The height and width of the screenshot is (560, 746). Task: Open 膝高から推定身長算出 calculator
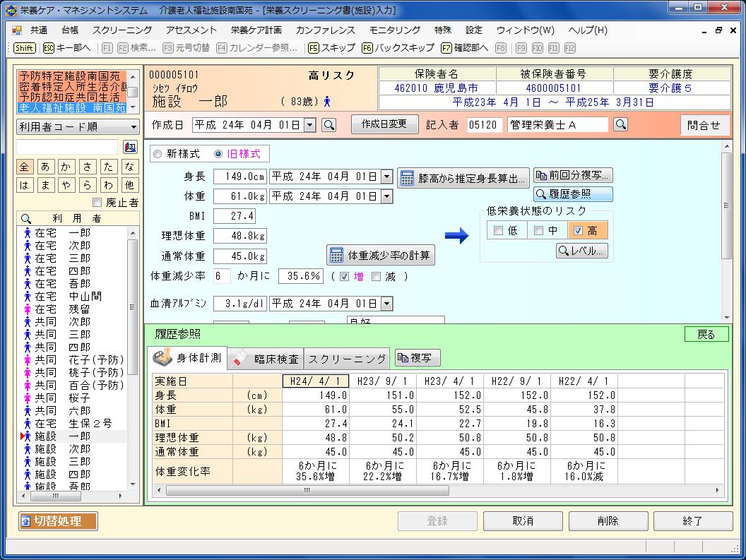[x=463, y=178]
